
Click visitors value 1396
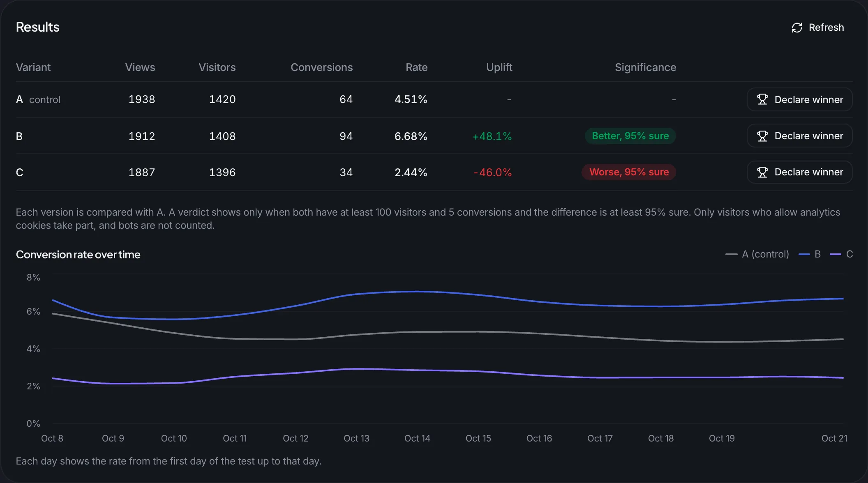(x=222, y=172)
